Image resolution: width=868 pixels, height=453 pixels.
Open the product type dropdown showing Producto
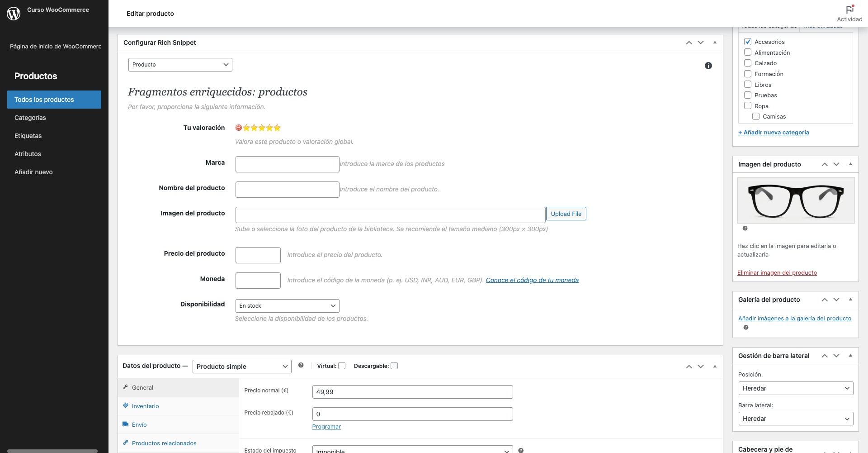point(180,64)
